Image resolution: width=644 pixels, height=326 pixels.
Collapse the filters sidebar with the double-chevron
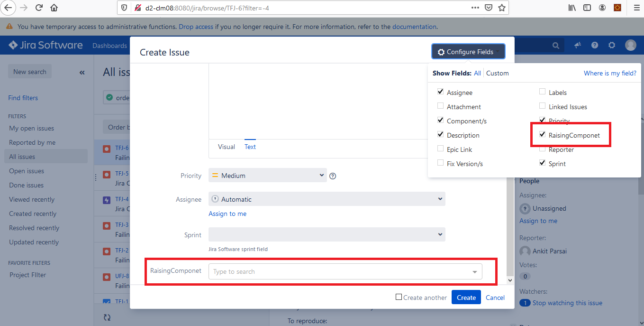click(x=82, y=73)
